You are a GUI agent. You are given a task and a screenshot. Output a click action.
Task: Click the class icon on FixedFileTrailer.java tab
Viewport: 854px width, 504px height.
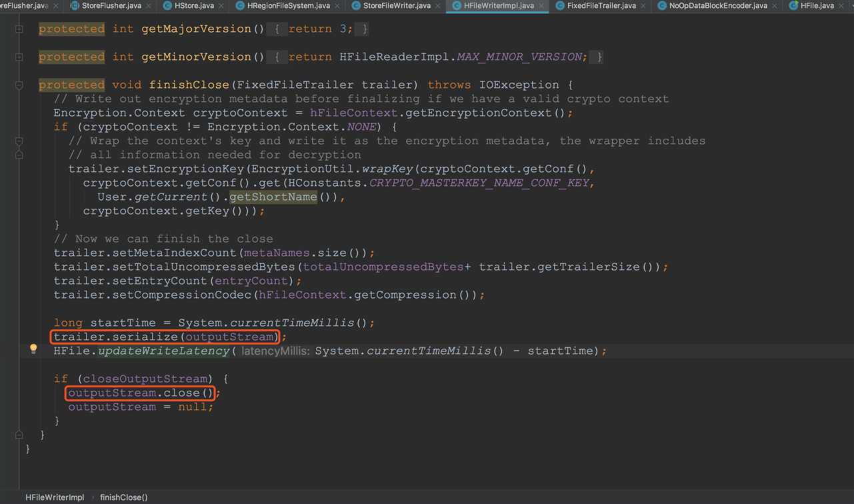point(560,5)
